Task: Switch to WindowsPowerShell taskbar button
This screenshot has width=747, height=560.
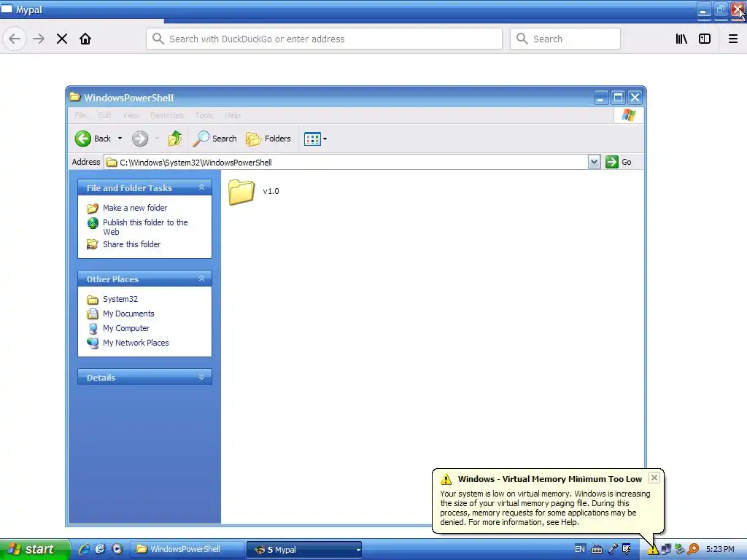Action: click(187, 550)
